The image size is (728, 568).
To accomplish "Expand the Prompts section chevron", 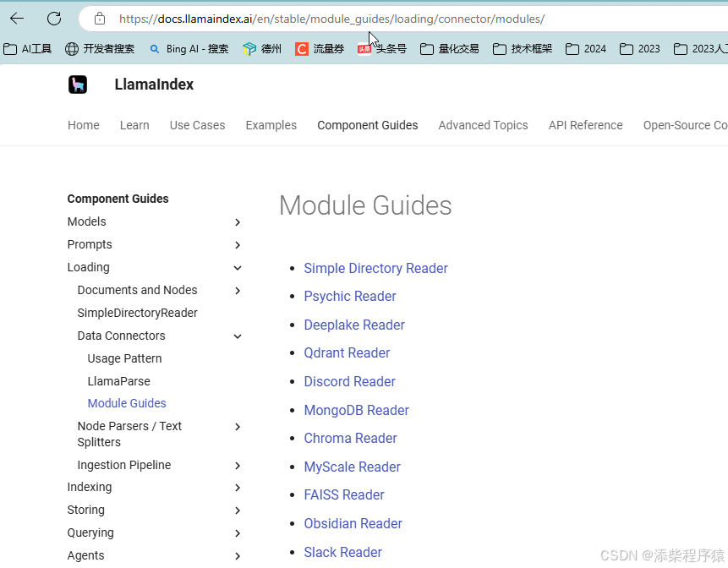I will click(x=238, y=245).
